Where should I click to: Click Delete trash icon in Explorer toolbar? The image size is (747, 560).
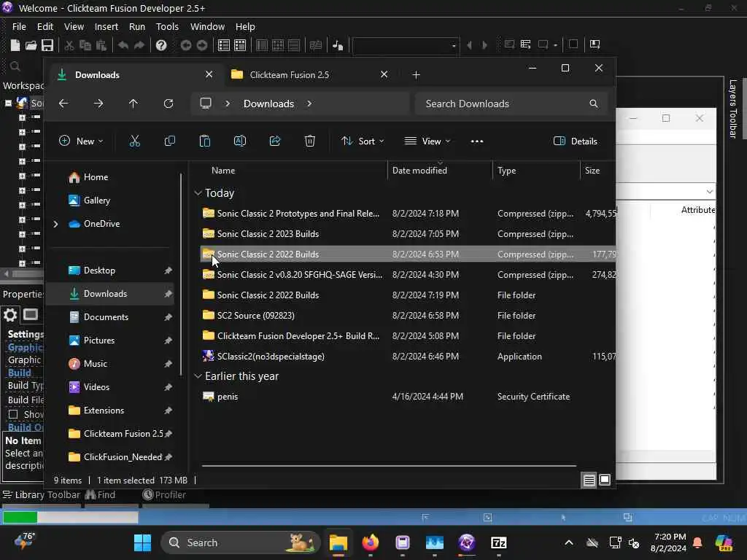click(309, 141)
